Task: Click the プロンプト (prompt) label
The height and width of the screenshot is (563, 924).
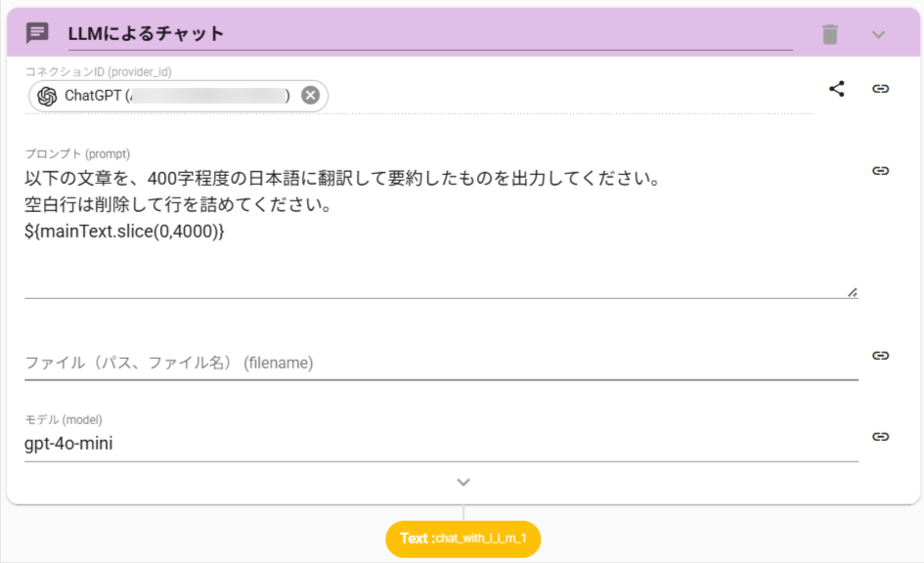Action: click(x=77, y=153)
